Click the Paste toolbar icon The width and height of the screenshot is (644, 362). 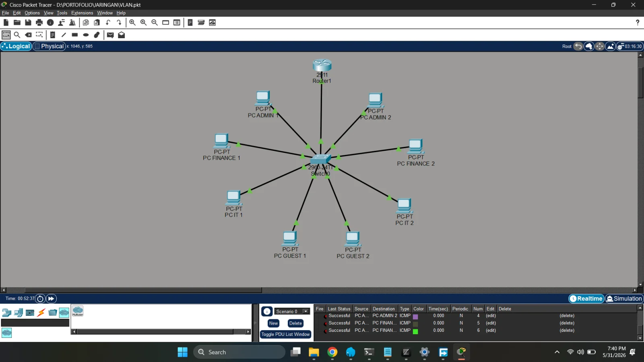pyautogui.click(x=97, y=23)
